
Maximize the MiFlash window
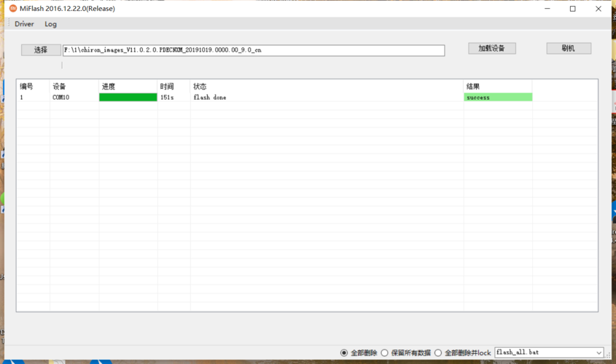coord(573,8)
